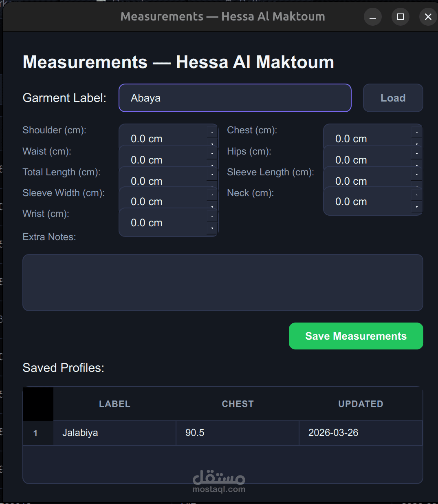Decrease Sleeve Length with down arrow
The image size is (438, 504).
click(417, 186)
